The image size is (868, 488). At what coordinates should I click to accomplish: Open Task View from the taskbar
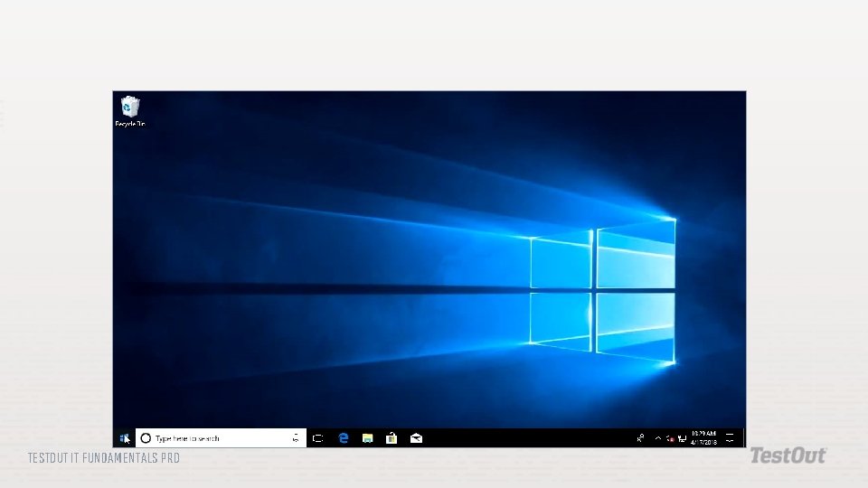pos(317,438)
